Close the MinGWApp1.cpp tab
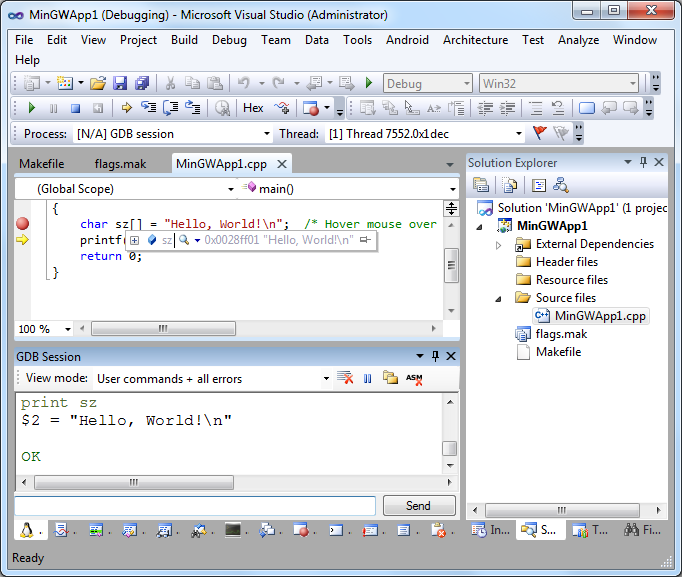 (282, 164)
